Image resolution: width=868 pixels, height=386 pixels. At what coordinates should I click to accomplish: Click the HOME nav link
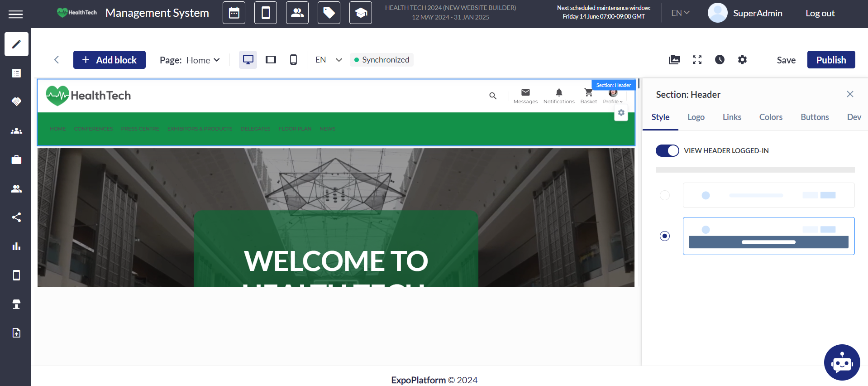coord(58,129)
